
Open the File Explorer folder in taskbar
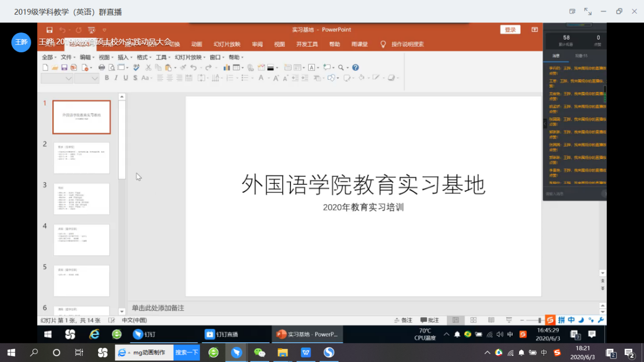(283, 352)
